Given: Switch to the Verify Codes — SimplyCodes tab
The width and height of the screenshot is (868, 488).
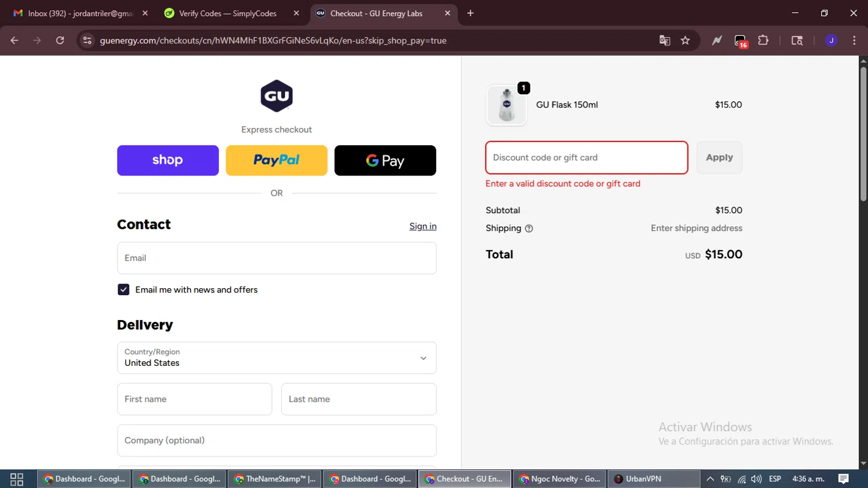Looking at the screenshot, I should 227,13.
